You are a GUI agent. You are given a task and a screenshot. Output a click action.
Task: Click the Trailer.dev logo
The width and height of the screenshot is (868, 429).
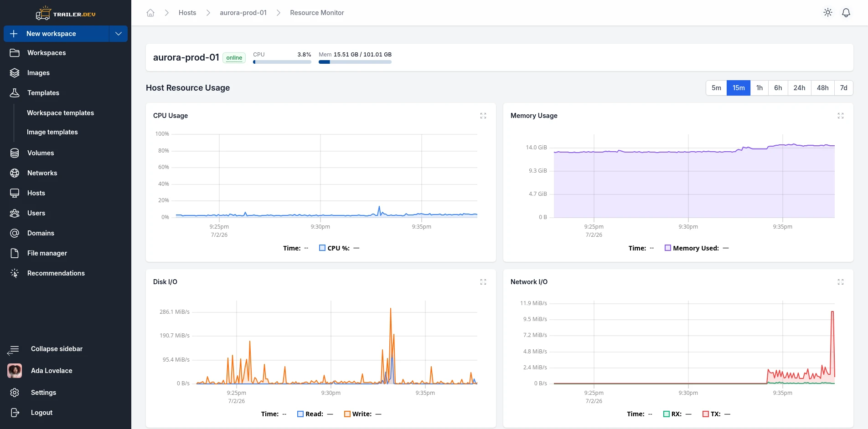66,14
